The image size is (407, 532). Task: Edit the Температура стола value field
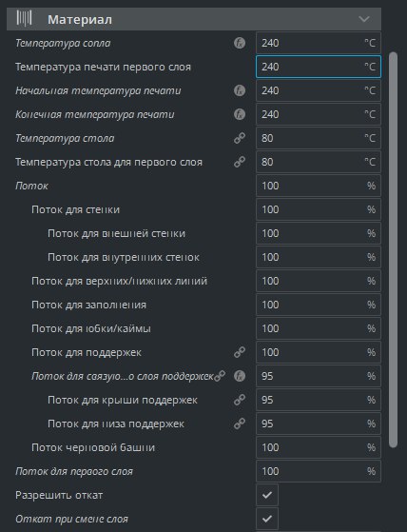319,138
